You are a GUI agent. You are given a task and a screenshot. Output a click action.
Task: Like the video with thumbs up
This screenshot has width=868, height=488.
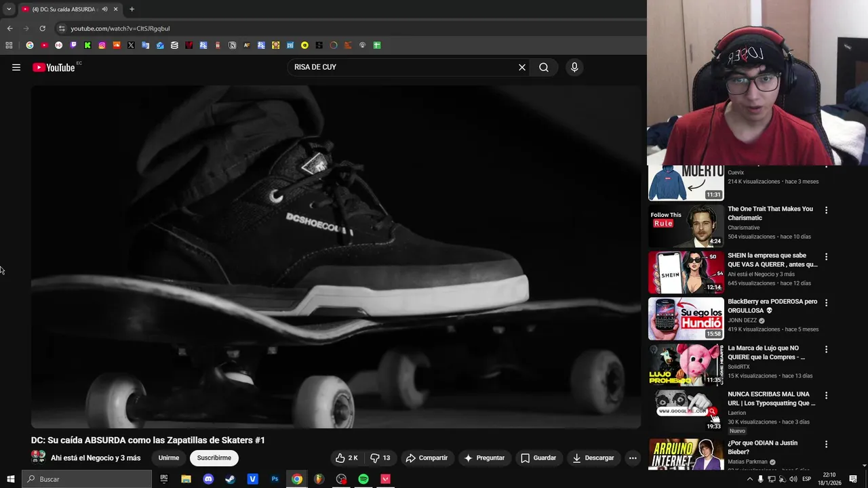tap(346, 458)
